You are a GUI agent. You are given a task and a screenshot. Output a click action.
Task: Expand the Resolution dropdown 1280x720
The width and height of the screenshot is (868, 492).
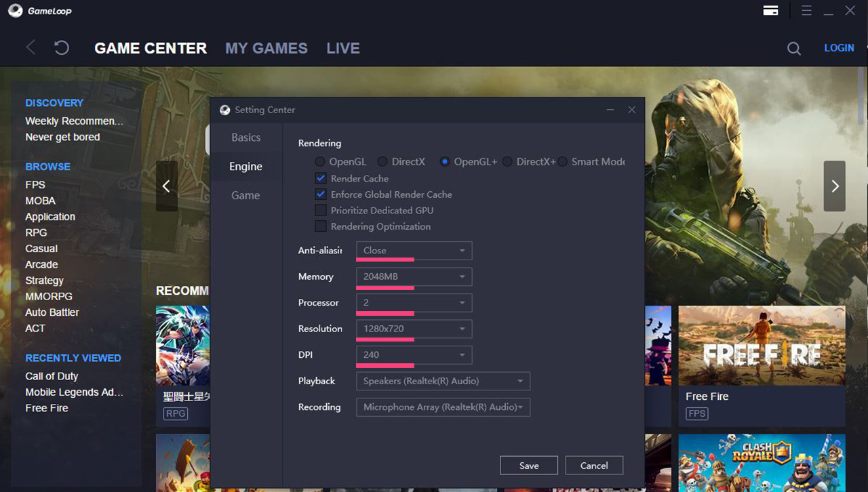click(414, 329)
